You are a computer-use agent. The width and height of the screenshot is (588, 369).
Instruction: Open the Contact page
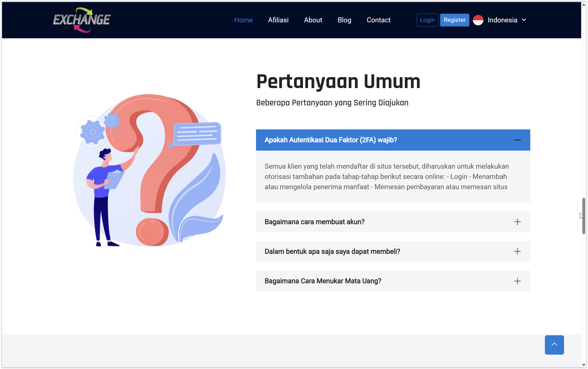click(x=378, y=20)
